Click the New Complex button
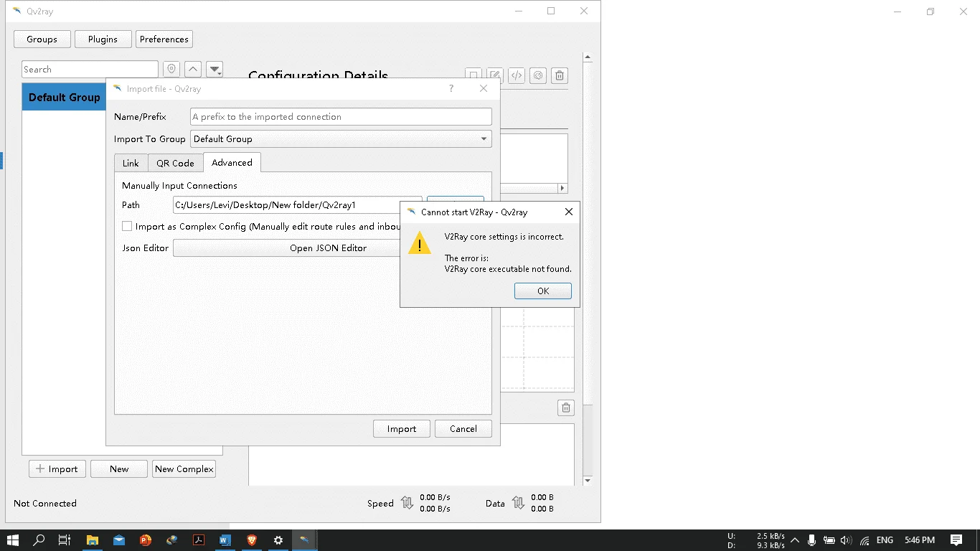The width and height of the screenshot is (980, 551). pos(184,469)
